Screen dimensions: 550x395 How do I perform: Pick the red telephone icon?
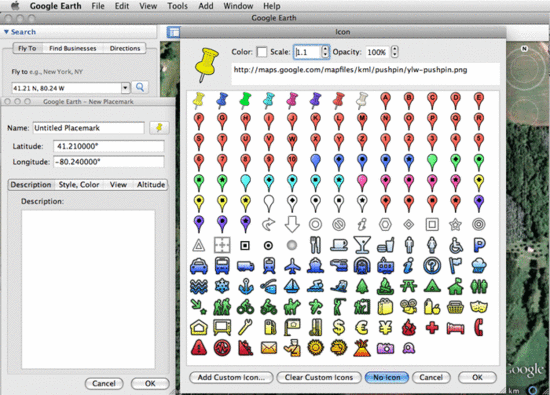click(479, 328)
